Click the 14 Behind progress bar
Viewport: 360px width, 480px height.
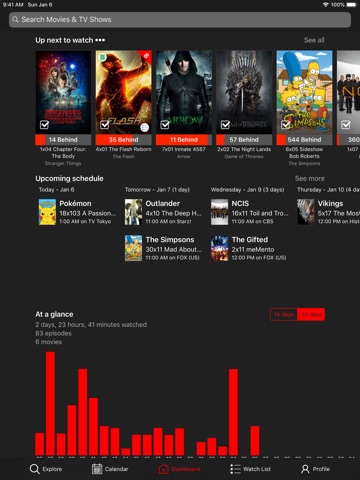[x=63, y=140]
